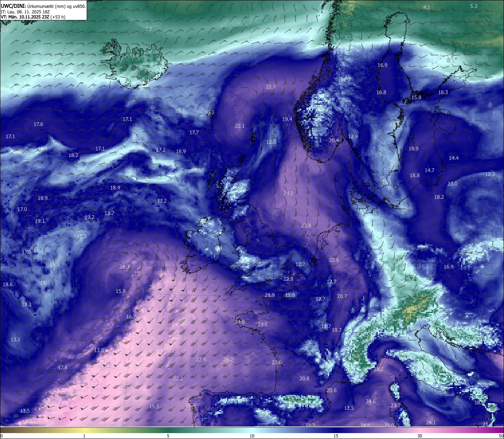
Task: Select the 23.7 value label
Action: (396, 405)
